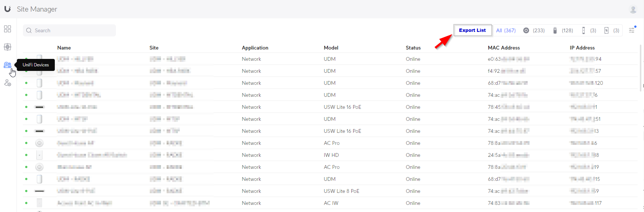Click the UniFi logo

click(x=8, y=9)
